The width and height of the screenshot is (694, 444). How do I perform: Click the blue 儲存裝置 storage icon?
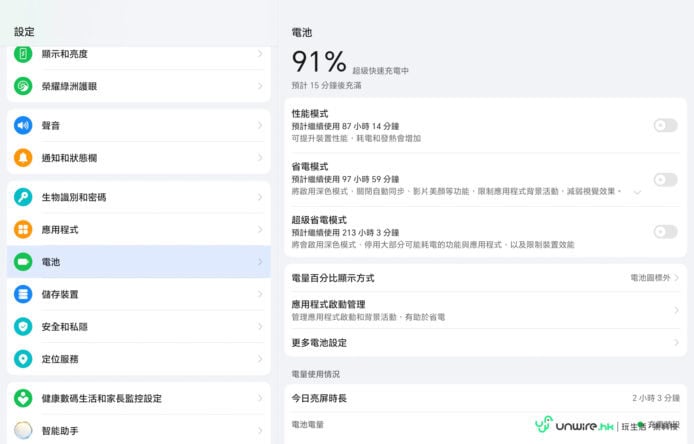pyautogui.click(x=23, y=294)
